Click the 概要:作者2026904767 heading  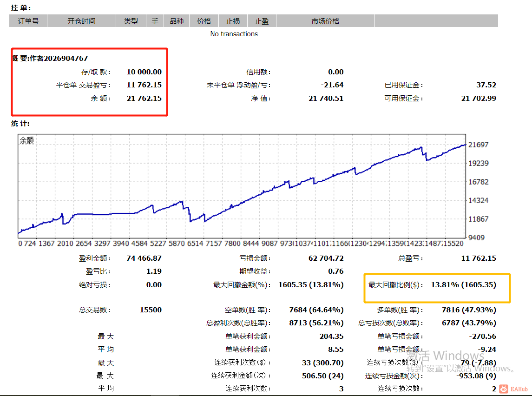pyautogui.click(x=50, y=59)
